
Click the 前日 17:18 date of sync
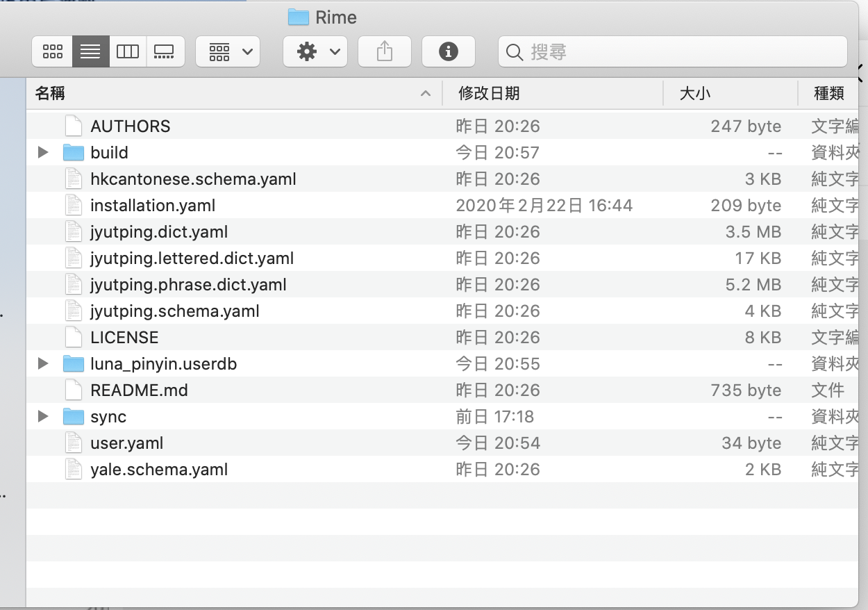pyautogui.click(x=495, y=417)
